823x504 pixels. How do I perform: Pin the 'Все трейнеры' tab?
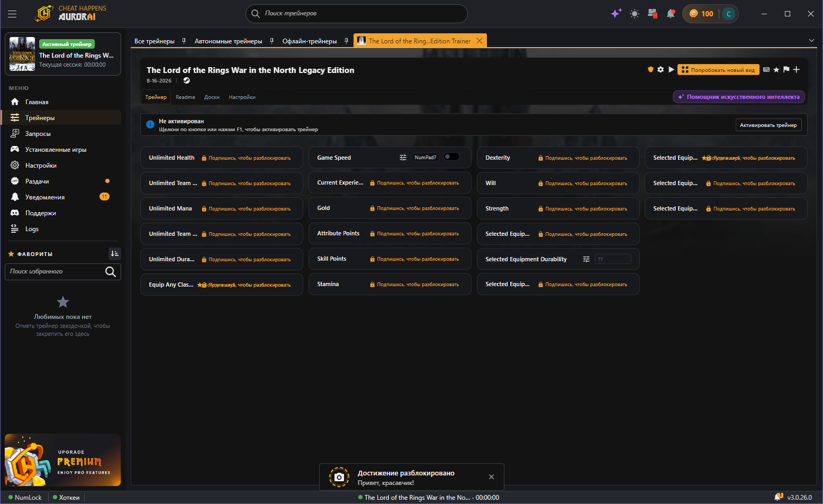(x=184, y=41)
